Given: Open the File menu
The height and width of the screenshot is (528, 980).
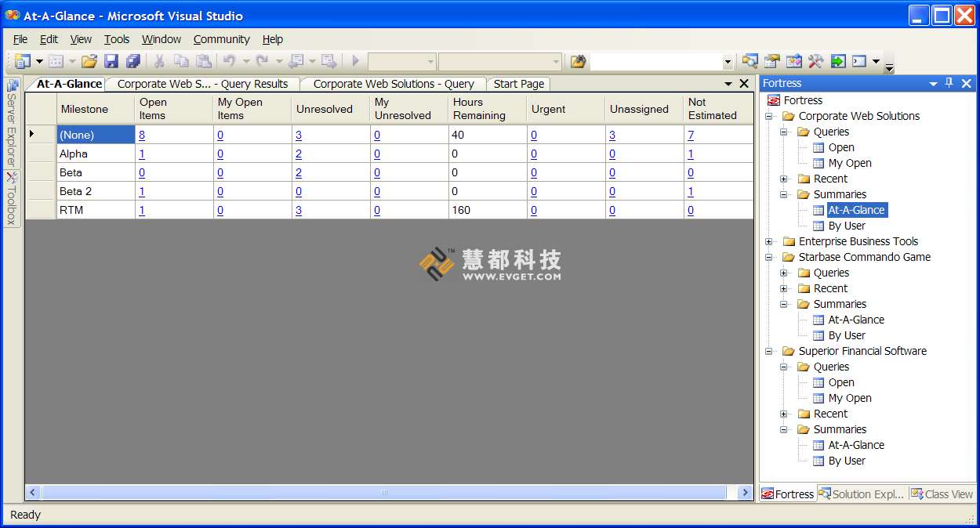Looking at the screenshot, I should click(20, 39).
